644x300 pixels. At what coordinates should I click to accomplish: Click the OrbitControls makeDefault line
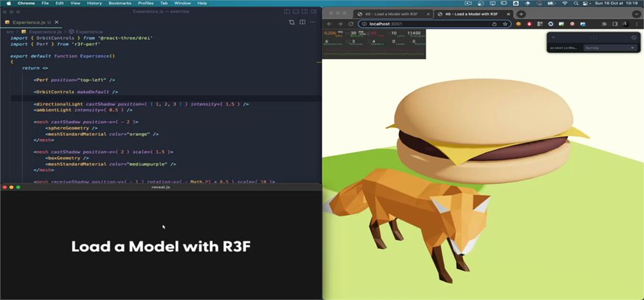(x=76, y=92)
